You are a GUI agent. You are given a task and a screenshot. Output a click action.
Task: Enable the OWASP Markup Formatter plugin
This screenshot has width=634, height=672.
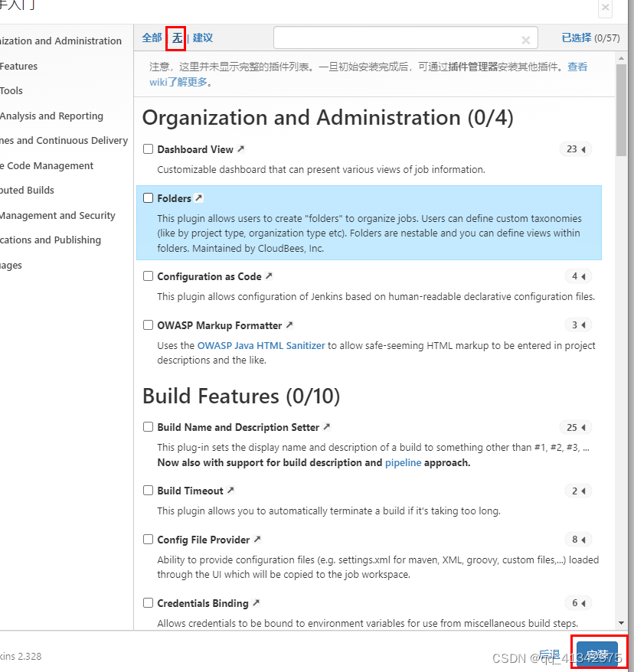tap(148, 325)
